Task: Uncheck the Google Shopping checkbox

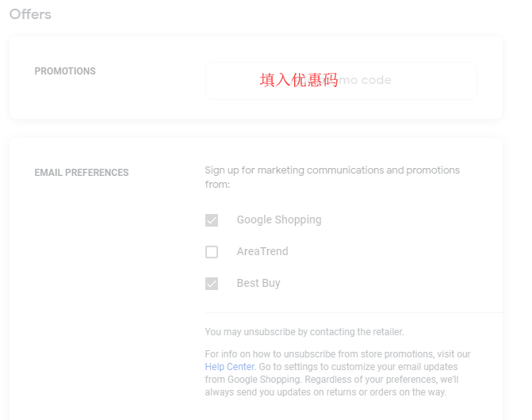Action: 212,220
